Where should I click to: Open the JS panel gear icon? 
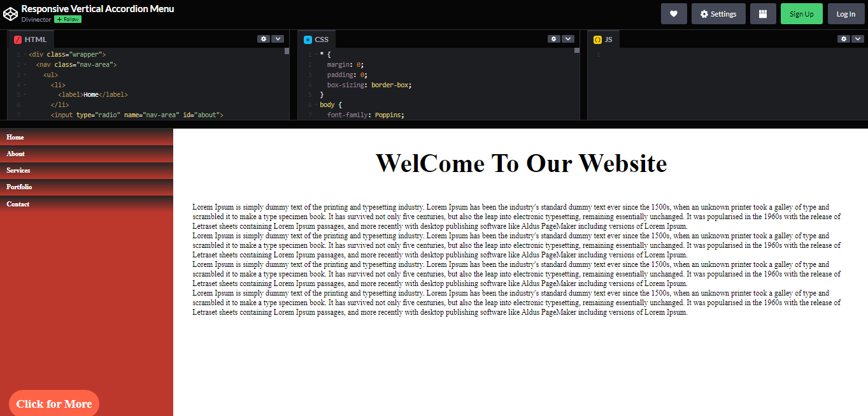tap(843, 38)
